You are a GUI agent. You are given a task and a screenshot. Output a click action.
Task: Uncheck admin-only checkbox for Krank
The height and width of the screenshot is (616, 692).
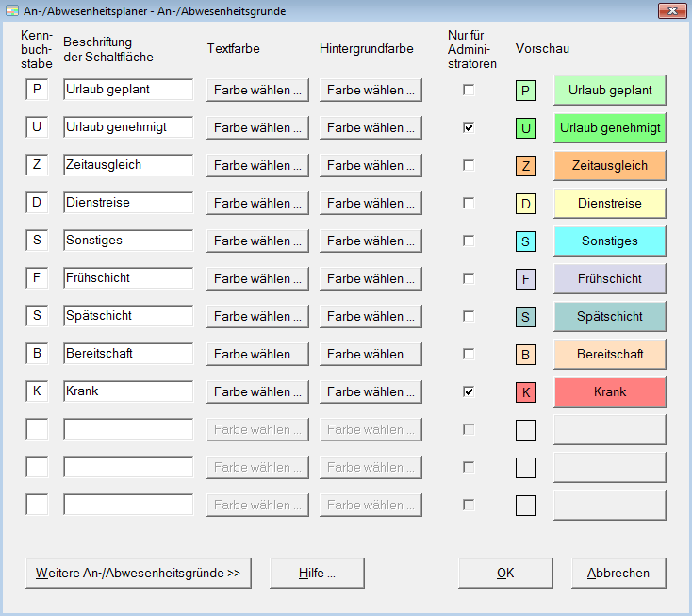tap(469, 391)
